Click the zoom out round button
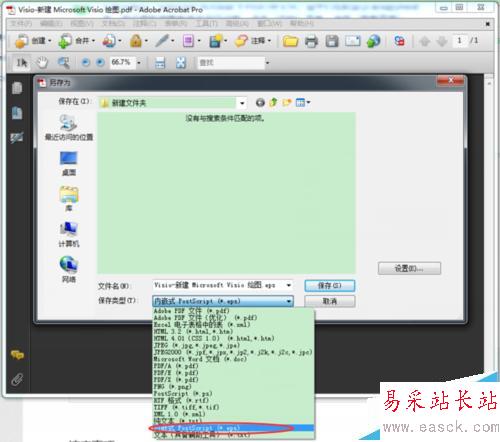 pos(86,62)
